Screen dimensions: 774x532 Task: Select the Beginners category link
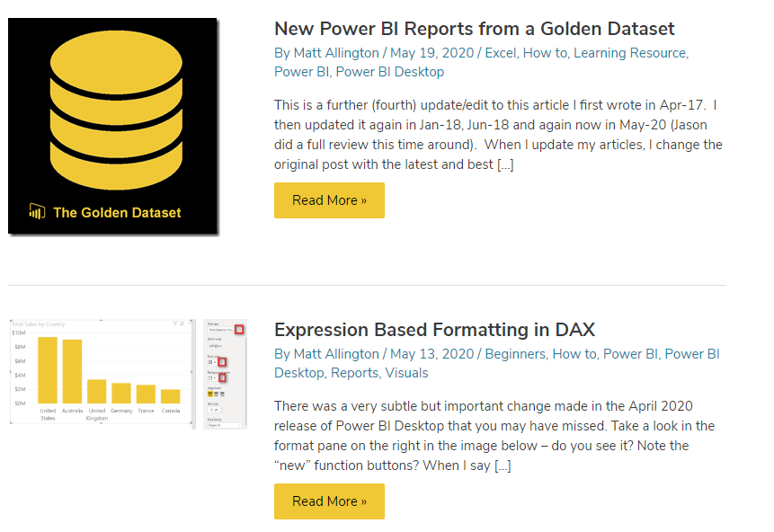coord(514,354)
